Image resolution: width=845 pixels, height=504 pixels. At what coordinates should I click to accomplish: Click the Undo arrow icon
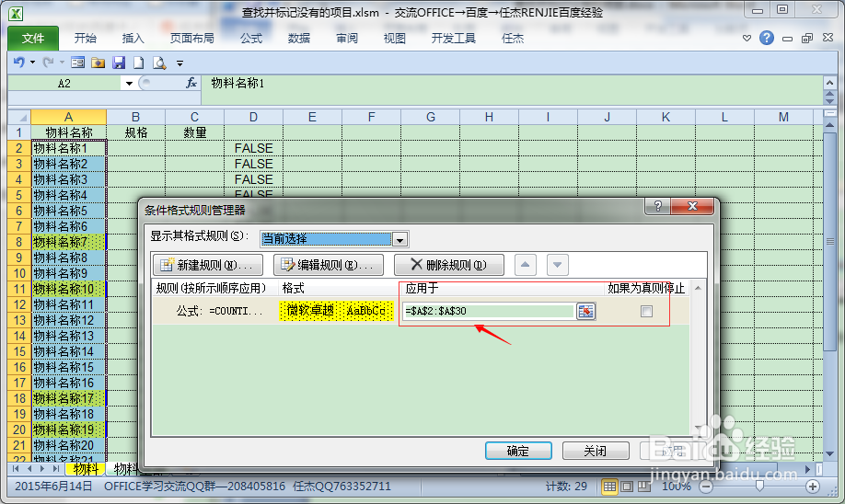pyautogui.click(x=18, y=63)
